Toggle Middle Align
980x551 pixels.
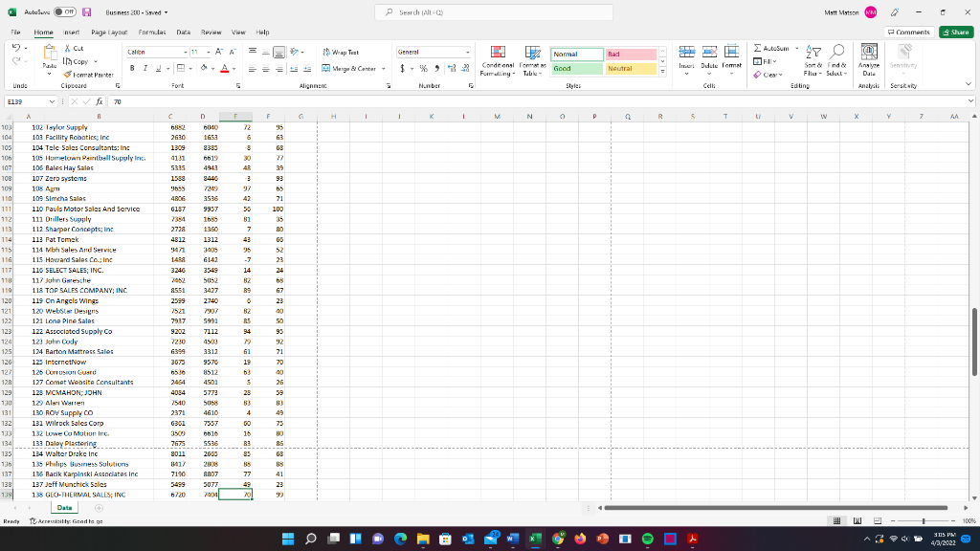pos(266,52)
